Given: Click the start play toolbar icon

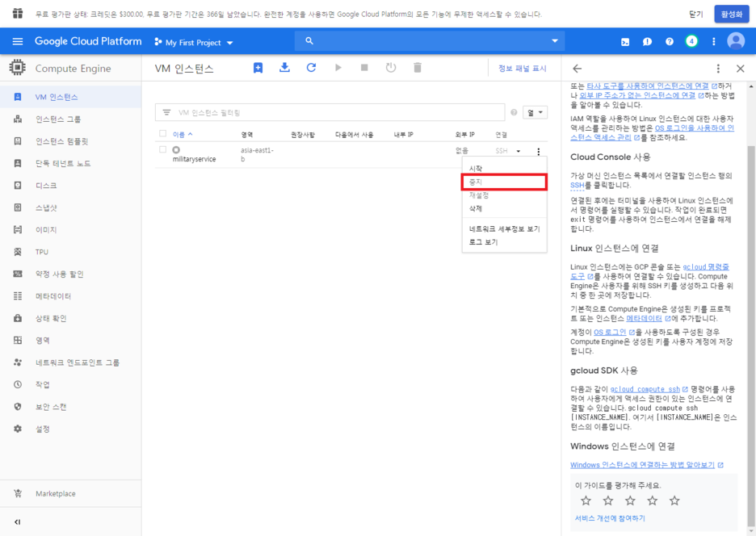Looking at the screenshot, I should click(x=338, y=68).
